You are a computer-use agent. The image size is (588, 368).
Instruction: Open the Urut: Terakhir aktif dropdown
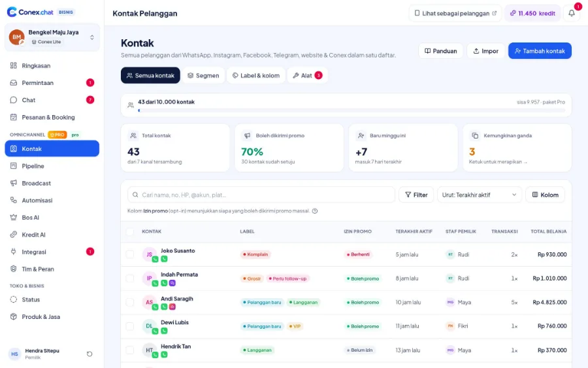click(480, 195)
